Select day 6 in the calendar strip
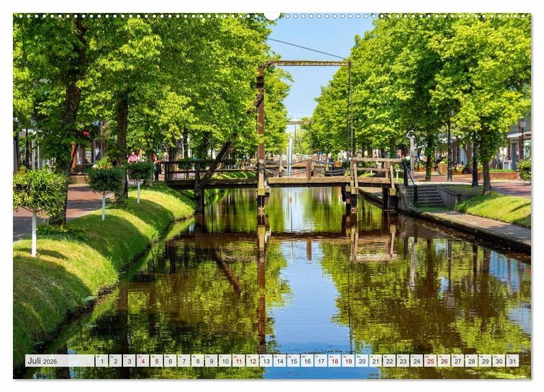This screenshot has width=544, height=392. pyautogui.click(x=170, y=361)
